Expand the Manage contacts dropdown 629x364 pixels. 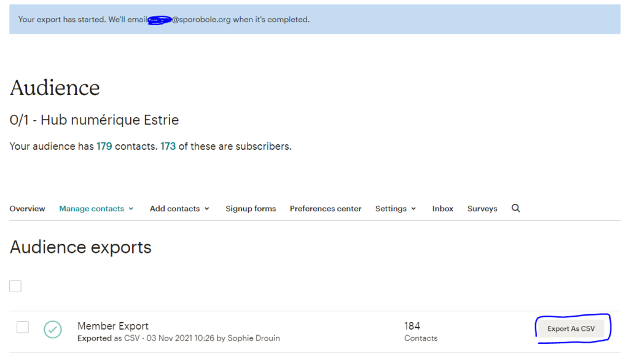(x=92, y=208)
